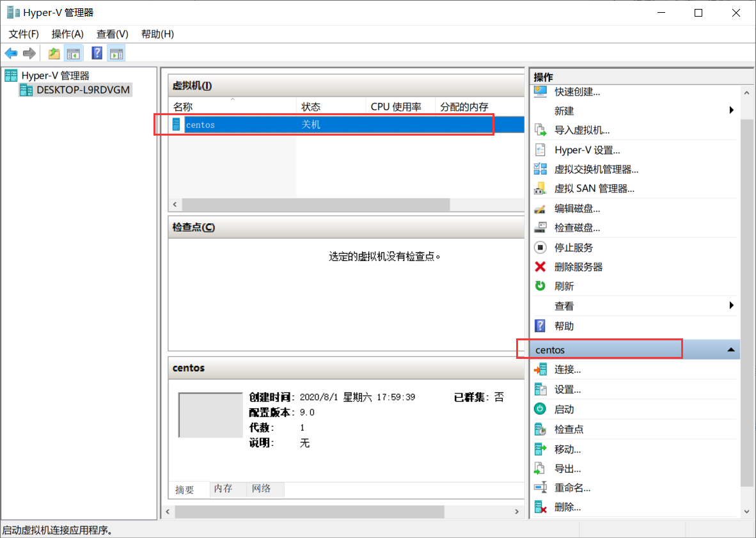
Task: Open the 查看(V) menu
Action: (x=113, y=34)
